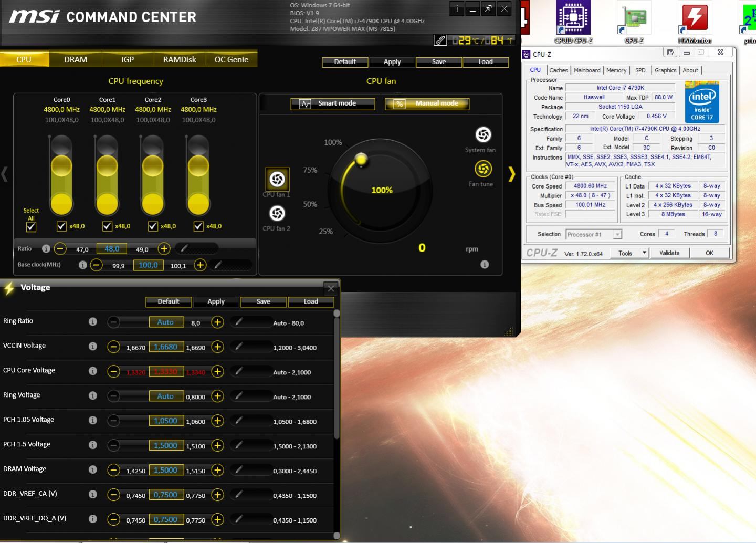Switch CPU fan to Smart mode
Viewport: 756px width, 543px height.
(333, 103)
